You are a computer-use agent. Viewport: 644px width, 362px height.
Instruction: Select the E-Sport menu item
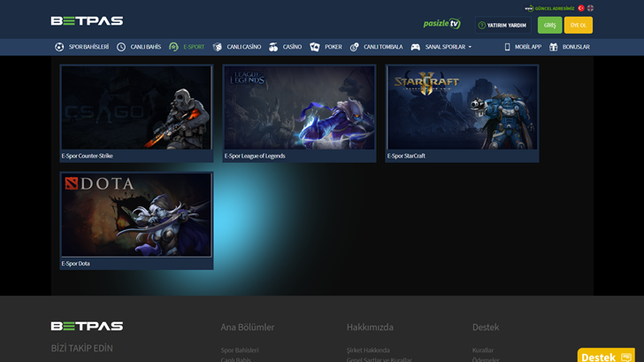pyautogui.click(x=194, y=47)
